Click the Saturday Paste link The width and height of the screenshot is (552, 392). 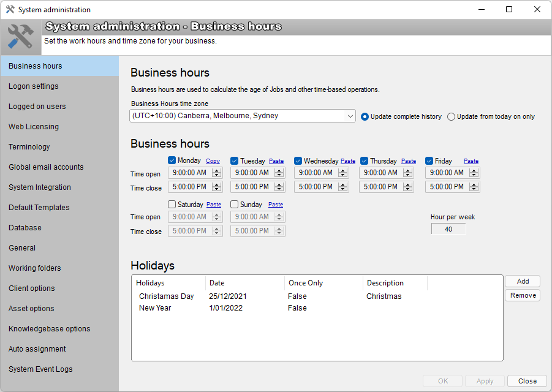[214, 205]
